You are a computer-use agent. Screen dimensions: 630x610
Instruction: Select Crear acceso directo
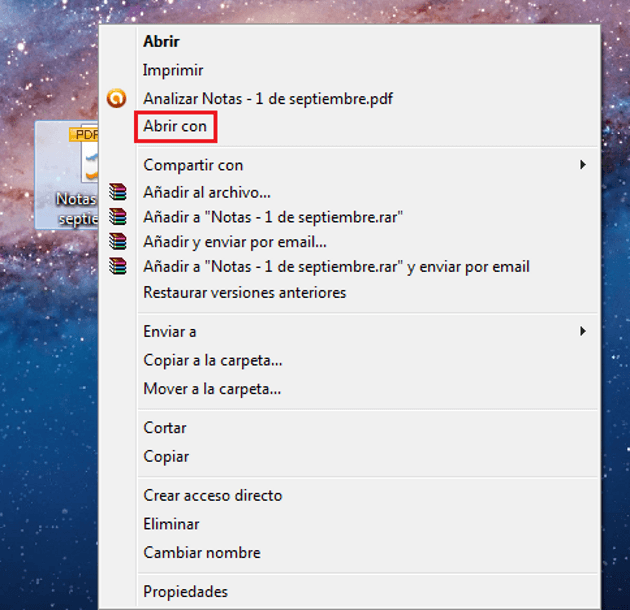click(212, 495)
